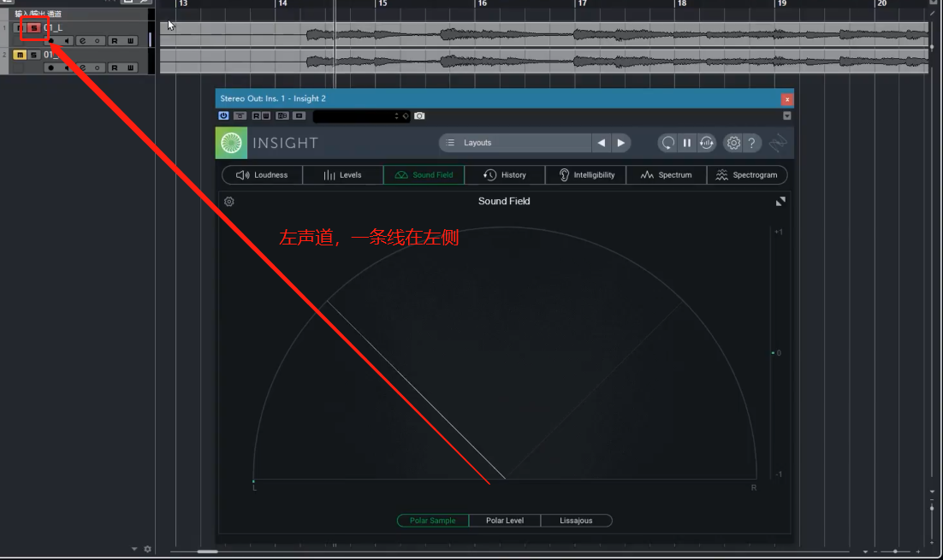Click the Insight green logo
The width and height of the screenshot is (943, 560).
232,143
